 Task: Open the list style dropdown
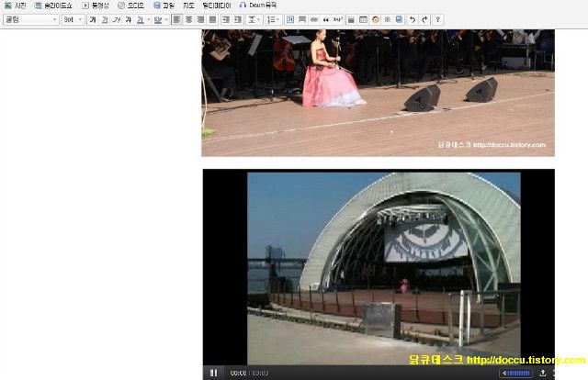click(x=273, y=19)
